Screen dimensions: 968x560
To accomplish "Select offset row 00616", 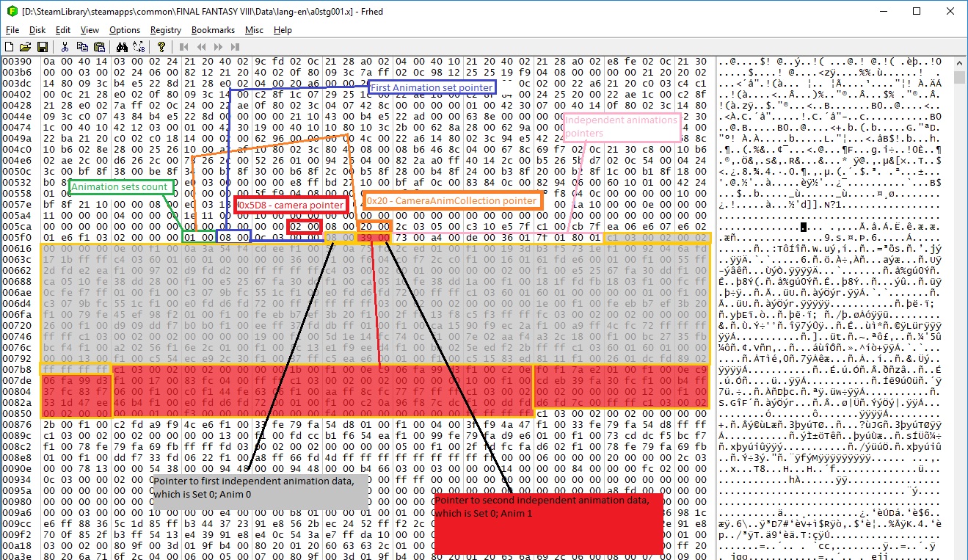I will click(x=17, y=249).
